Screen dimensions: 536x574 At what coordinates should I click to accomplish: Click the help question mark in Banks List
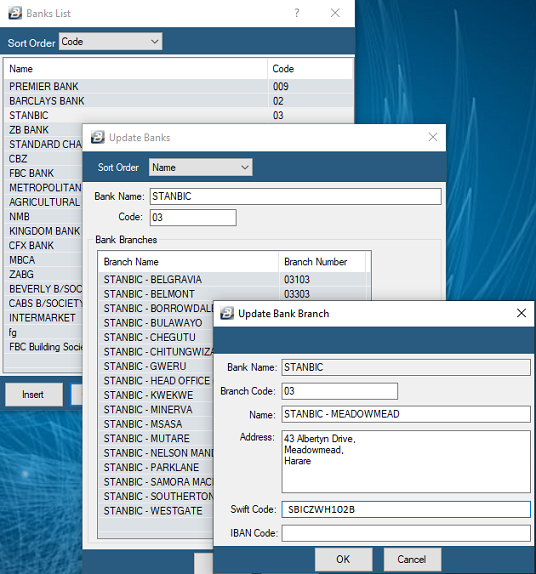[x=297, y=13]
